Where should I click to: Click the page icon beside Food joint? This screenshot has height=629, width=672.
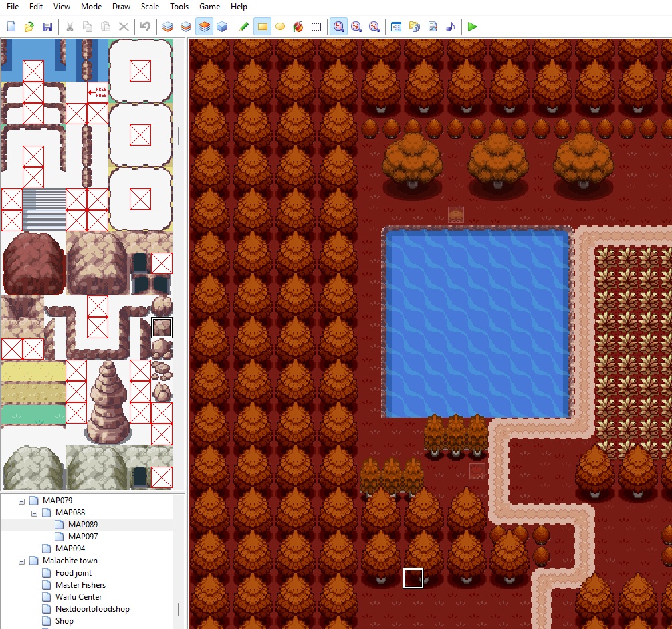coord(47,573)
